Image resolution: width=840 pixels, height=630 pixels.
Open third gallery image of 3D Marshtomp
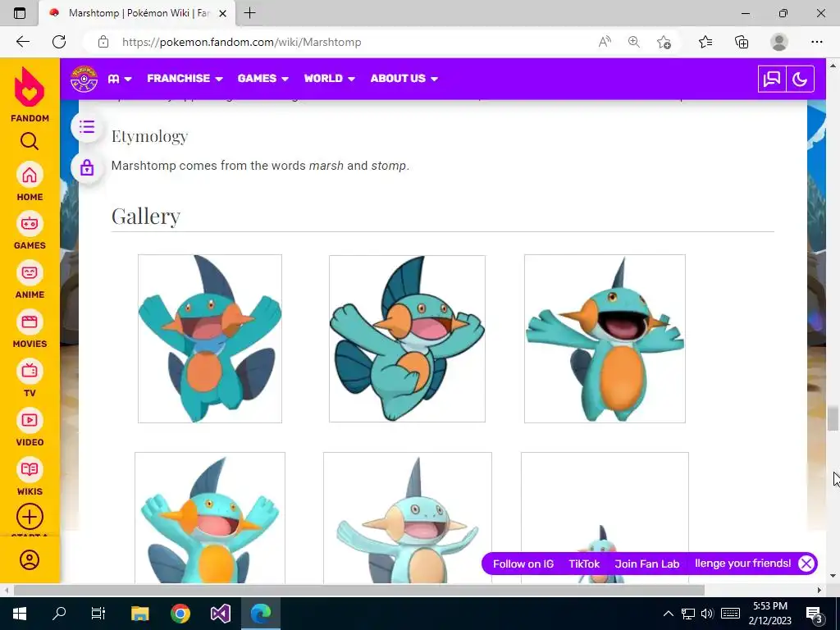coord(605,339)
